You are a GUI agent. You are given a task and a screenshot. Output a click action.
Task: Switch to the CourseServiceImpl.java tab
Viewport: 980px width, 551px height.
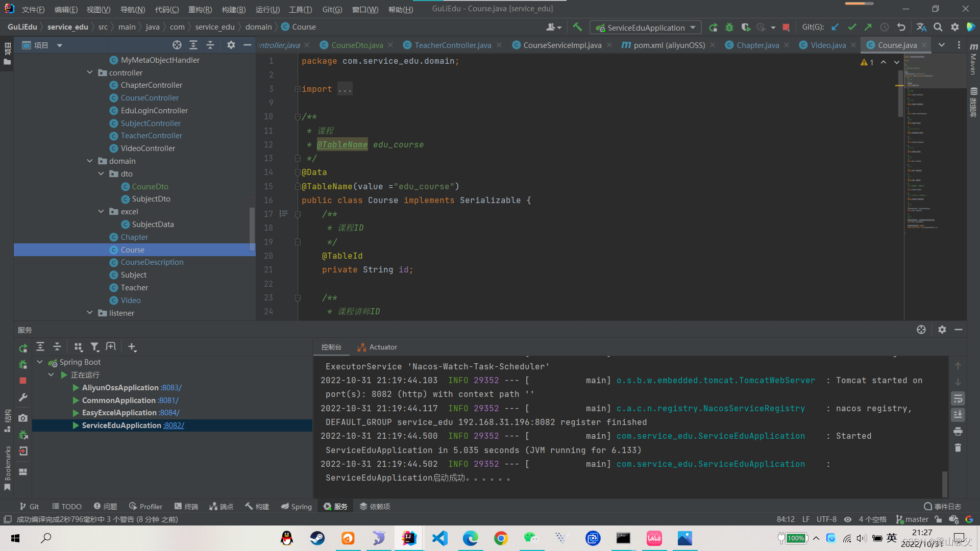[x=562, y=45]
